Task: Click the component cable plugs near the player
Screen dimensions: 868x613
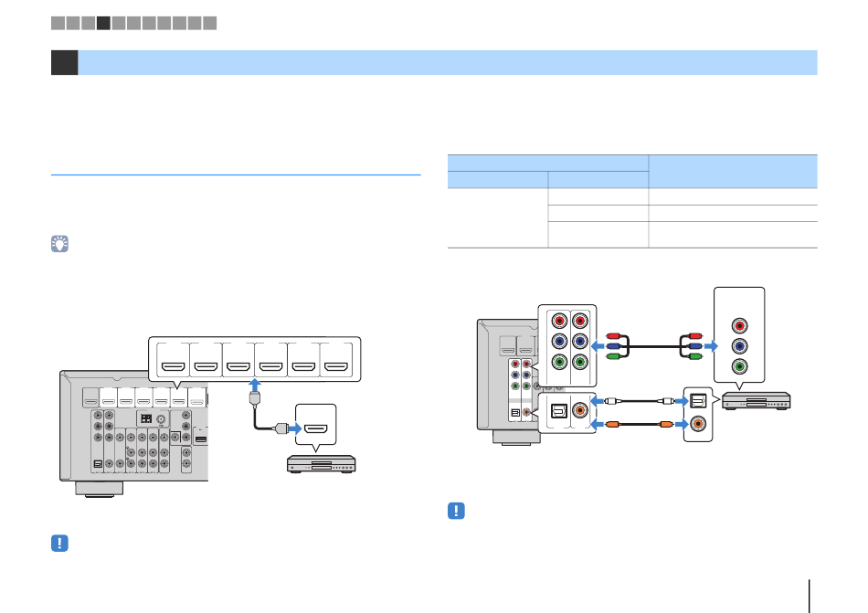Action: click(691, 346)
